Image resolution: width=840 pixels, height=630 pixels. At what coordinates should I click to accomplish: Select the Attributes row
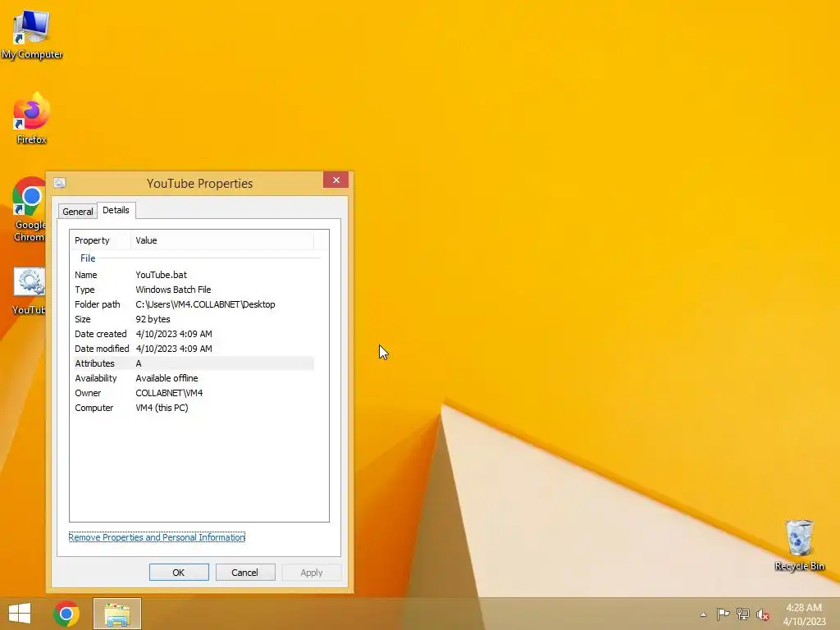click(194, 363)
